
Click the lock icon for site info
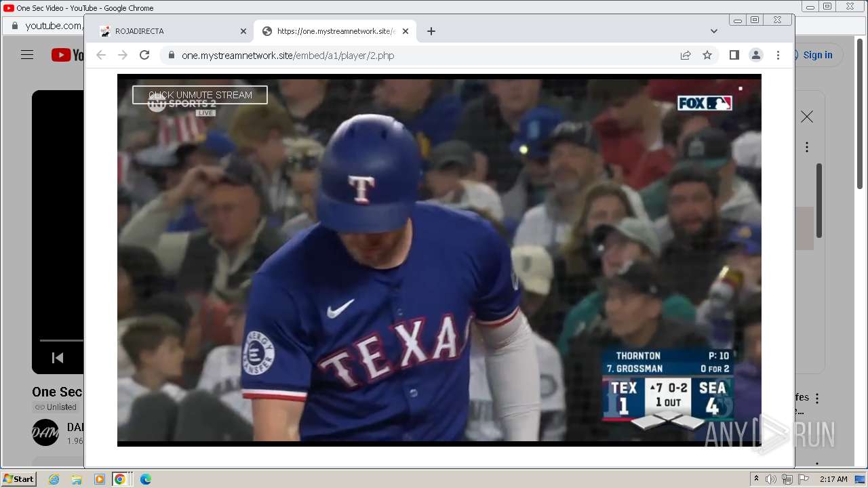point(171,56)
